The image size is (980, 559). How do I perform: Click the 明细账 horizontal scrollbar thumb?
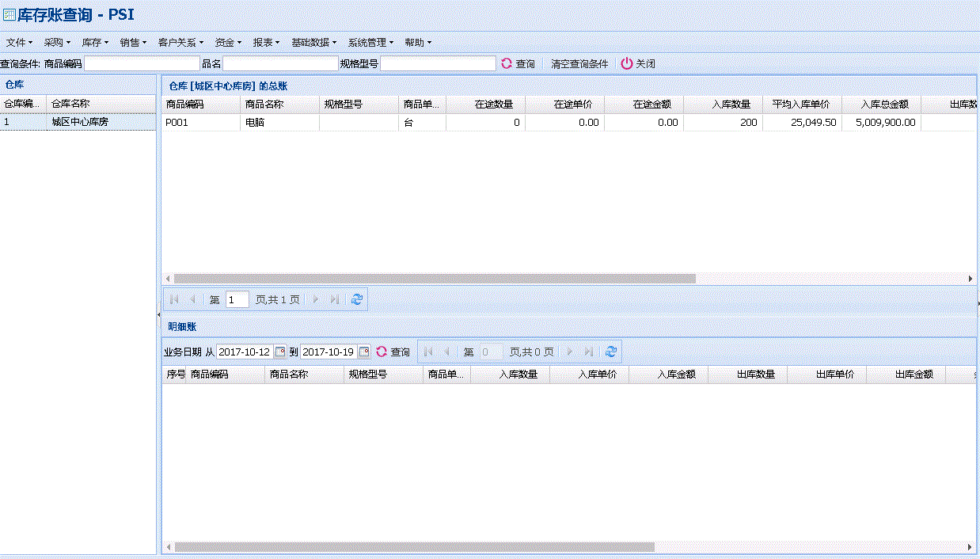click(x=414, y=547)
